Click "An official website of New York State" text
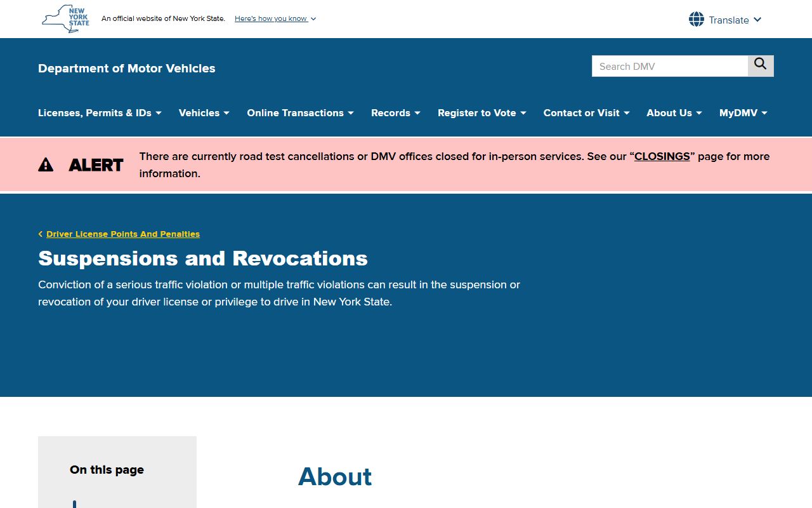The height and width of the screenshot is (508, 812). click(x=163, y=18)
